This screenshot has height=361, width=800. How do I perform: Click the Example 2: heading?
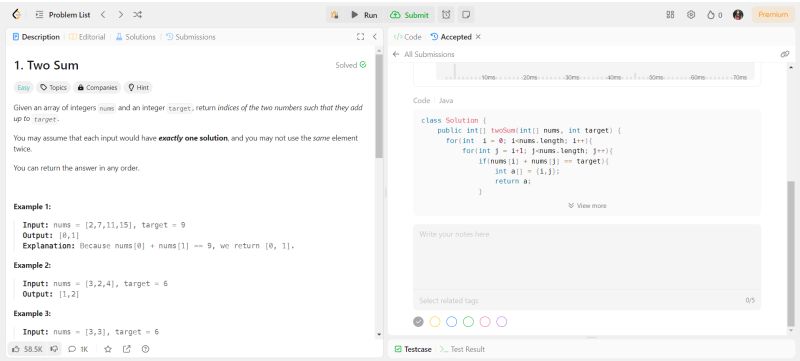(32, 265)
